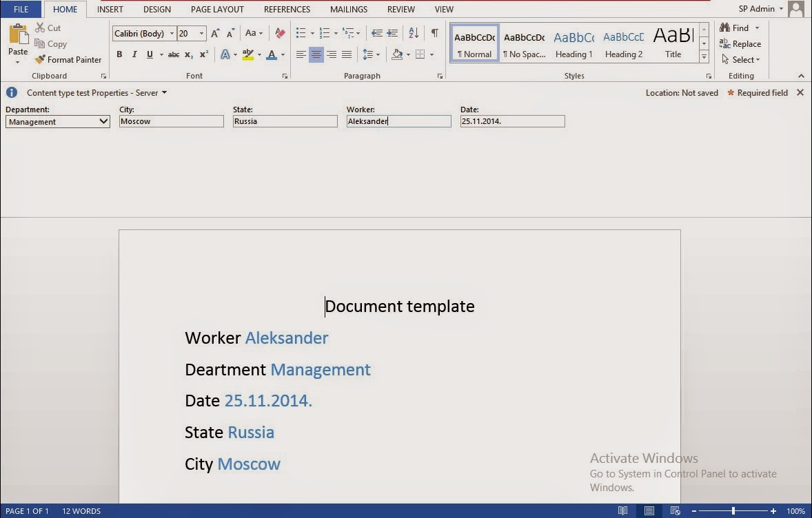This screenshot has height=518, width=812.
Task: Switch to Read Mode in status bar
Action: click(x=622, y=511)
